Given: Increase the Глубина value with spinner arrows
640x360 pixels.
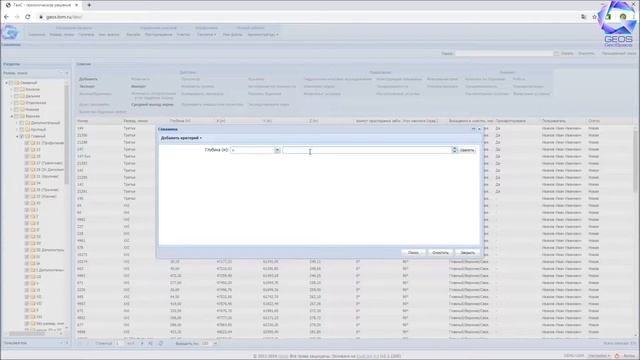Looking at the screenshot, I should pos(454,149).
